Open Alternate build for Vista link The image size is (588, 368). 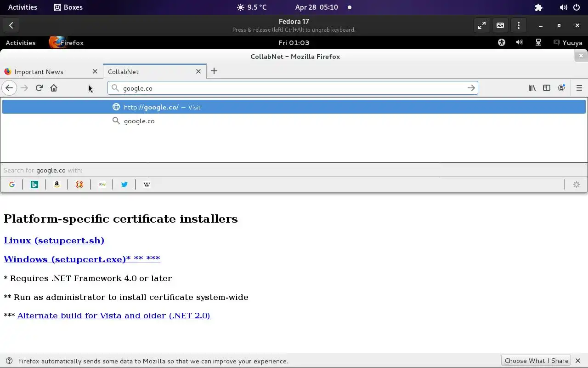[x=114, y=316]
